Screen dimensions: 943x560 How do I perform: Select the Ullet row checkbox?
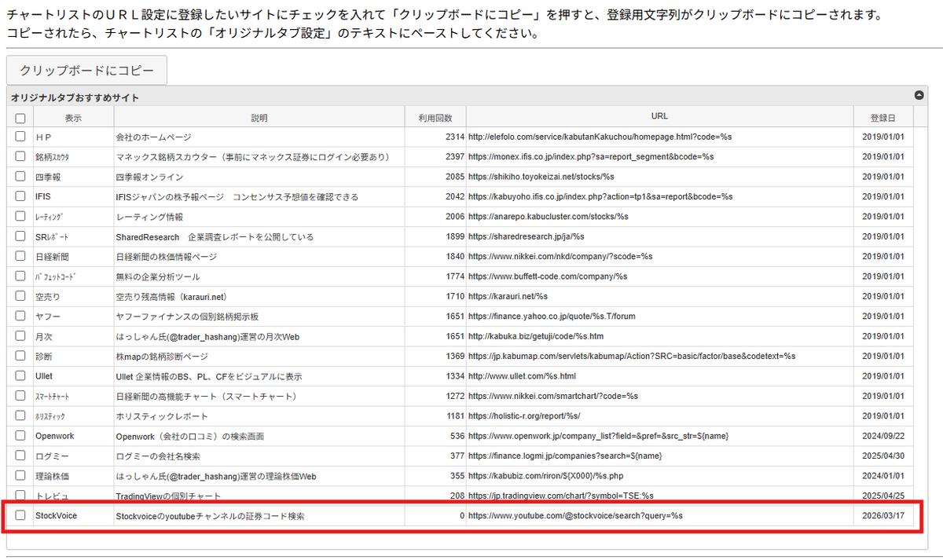click(x=20, y=376)
